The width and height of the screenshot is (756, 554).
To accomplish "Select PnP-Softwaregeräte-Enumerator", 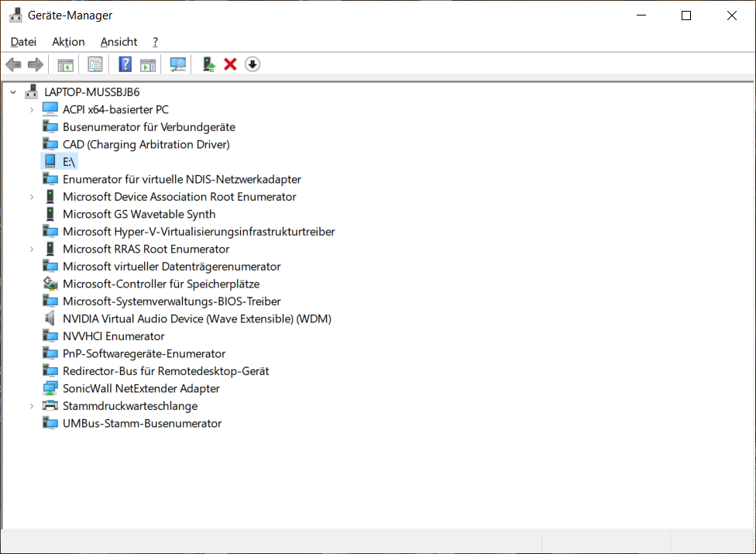I will coord(143,353).
